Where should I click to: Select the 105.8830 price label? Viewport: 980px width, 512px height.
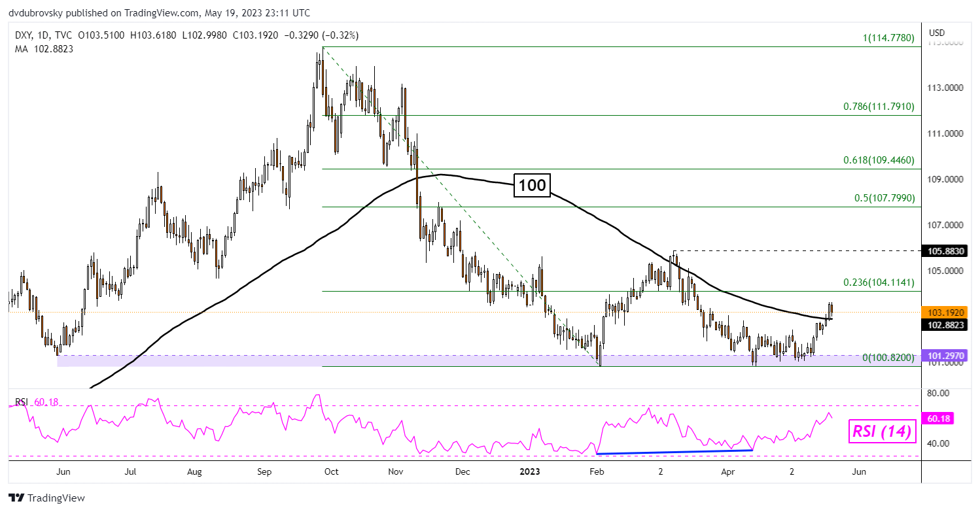(943, 250)
